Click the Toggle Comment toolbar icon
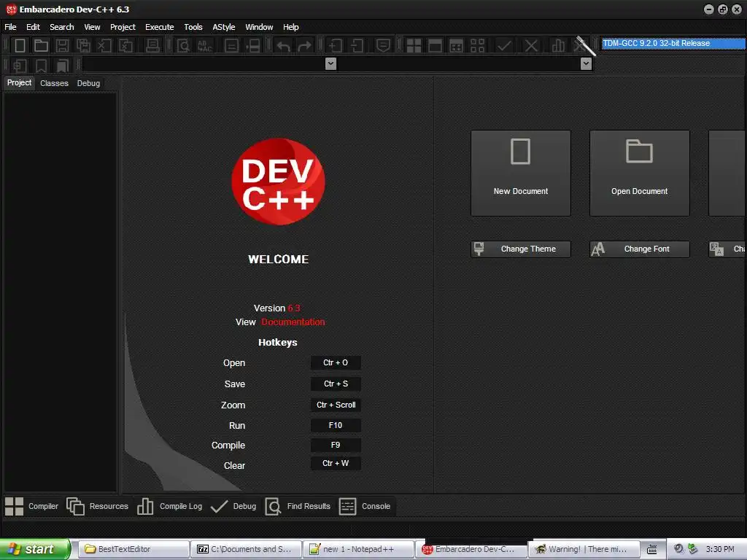The height and width of the screenshot is (560, 747). click(x=383, y=46)
